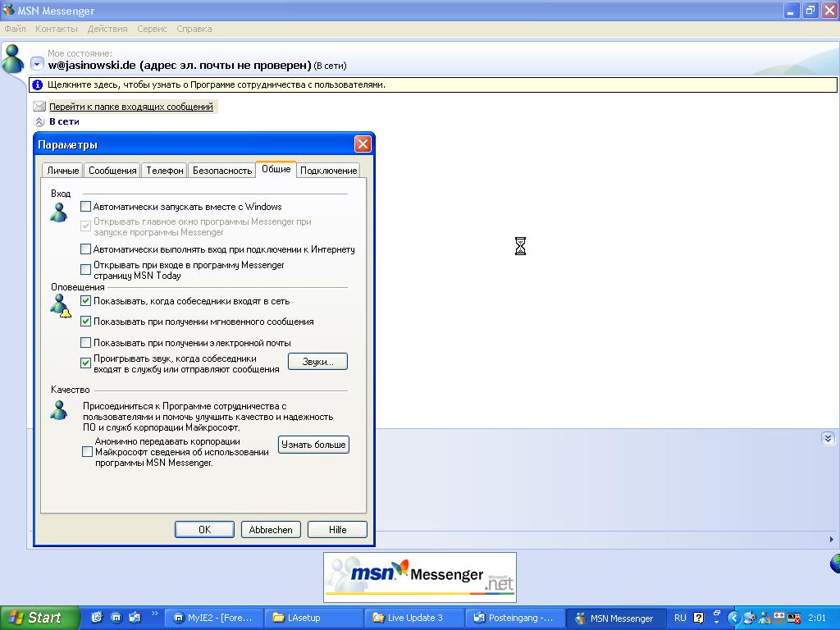Viewport: 840px width, 630px height.
Task: Click globe icon at right edge
Action: pos(834,564)
